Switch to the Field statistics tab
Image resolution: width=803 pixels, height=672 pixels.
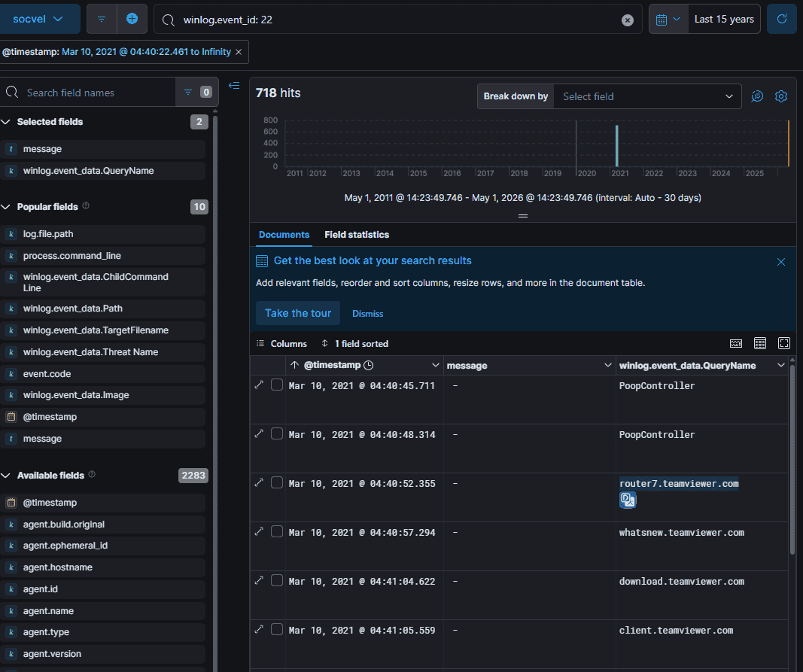click(x=357, y=235)
